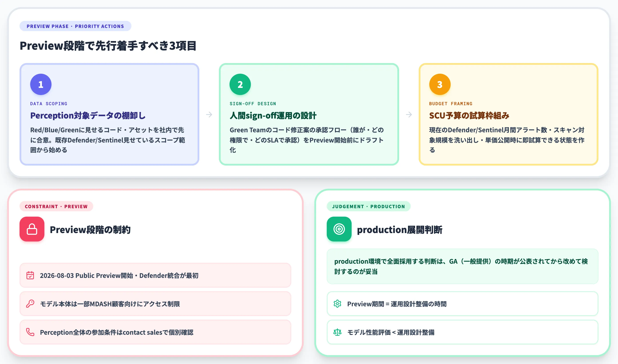Click the PREVIEW PHASE · PRIORITY ACTIONS pill
Screen dimensions: 618x364
(75, 26)
